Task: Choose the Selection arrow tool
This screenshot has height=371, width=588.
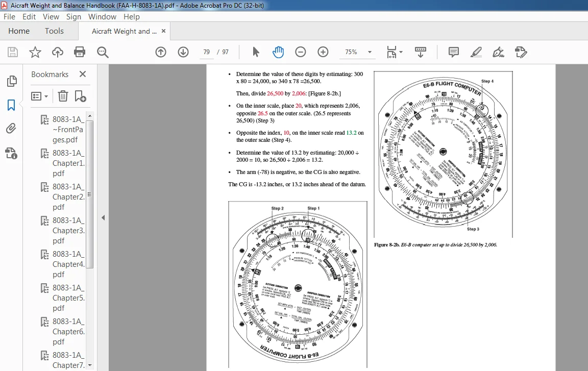Action: click(x=256, y=52)
